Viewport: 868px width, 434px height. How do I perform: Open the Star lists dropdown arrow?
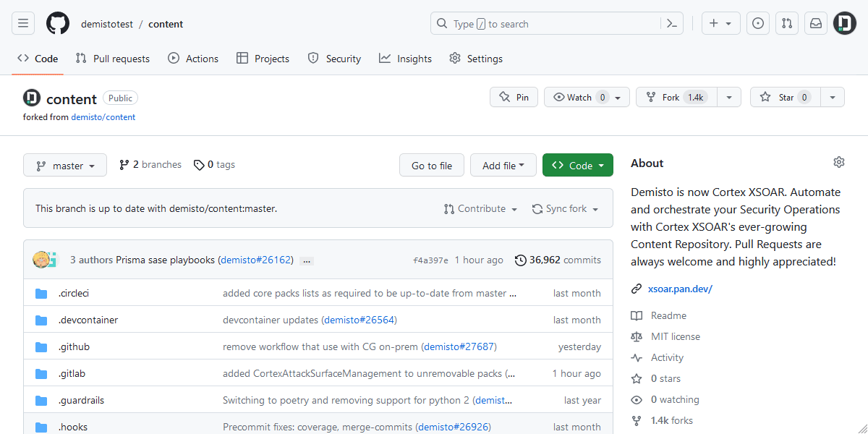click(x=833, y=97)
